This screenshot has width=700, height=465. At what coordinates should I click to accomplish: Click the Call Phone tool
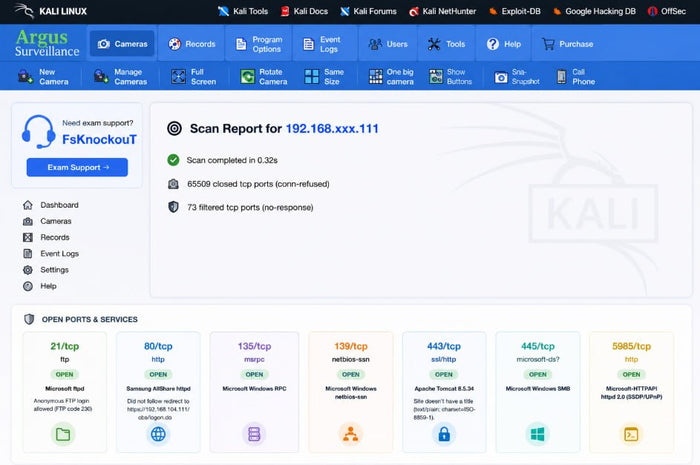click(575, 77)
